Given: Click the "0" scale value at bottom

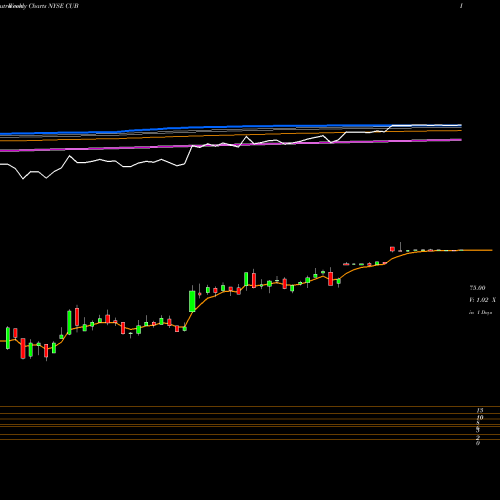Looking at the screenshot, I should [x=478, y=443].
